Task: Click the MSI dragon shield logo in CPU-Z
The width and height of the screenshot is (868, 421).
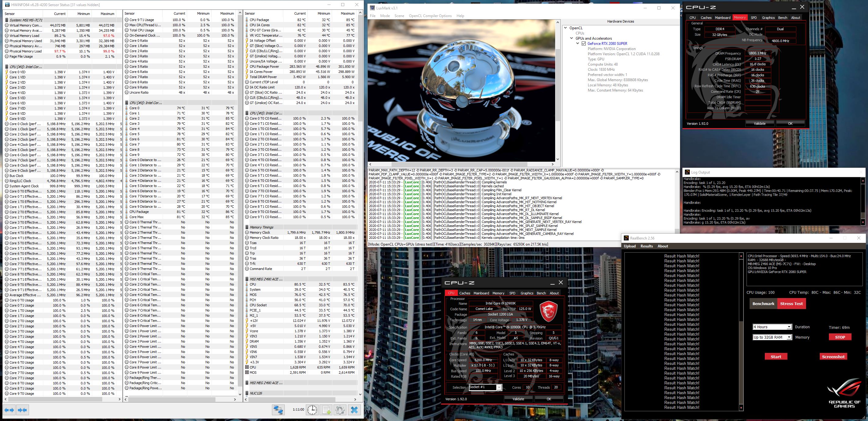Action: pos(548,311)
